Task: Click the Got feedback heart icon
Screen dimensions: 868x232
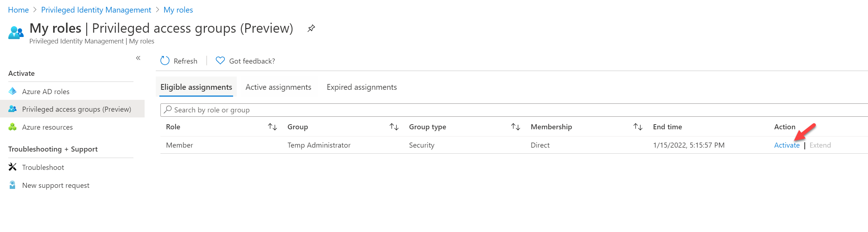Action: click(220, 61)
